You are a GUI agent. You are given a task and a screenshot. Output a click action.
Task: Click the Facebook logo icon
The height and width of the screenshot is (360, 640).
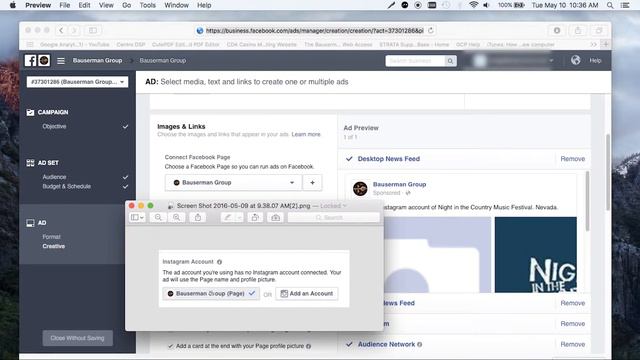click(30, 60)
